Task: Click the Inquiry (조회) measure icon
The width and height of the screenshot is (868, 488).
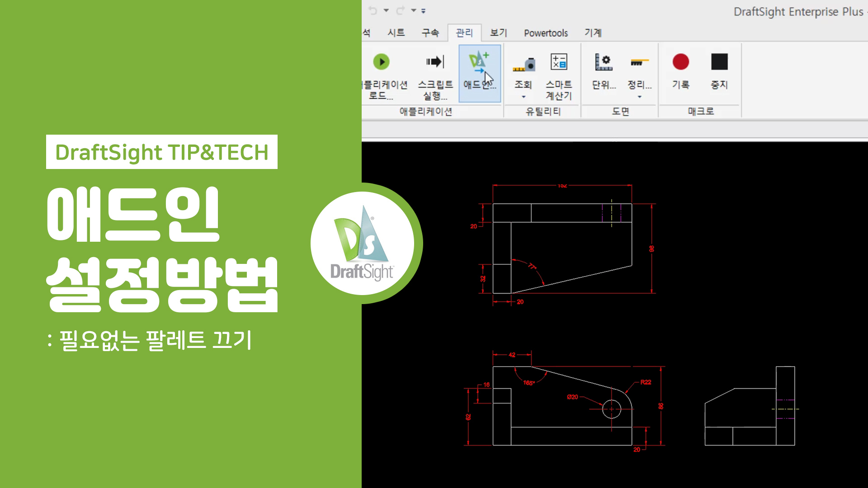Action: tap(524, 65)
